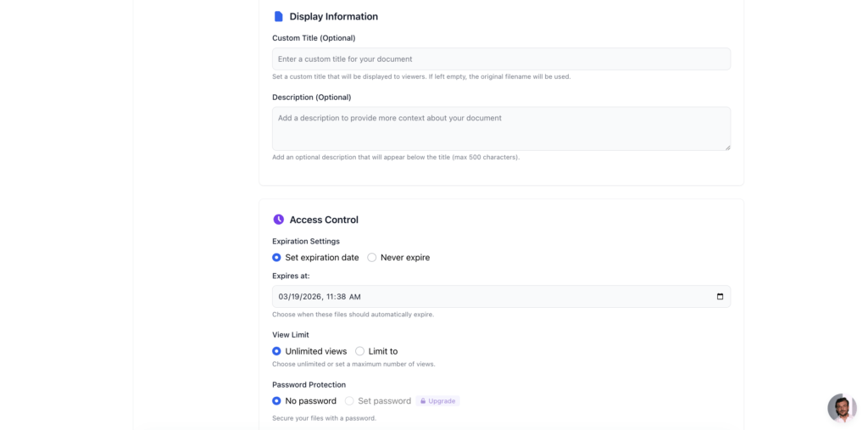Viewport: 868px width, 430px height.
Task: Choose the Never expire option
Action: tap(372, 258)
